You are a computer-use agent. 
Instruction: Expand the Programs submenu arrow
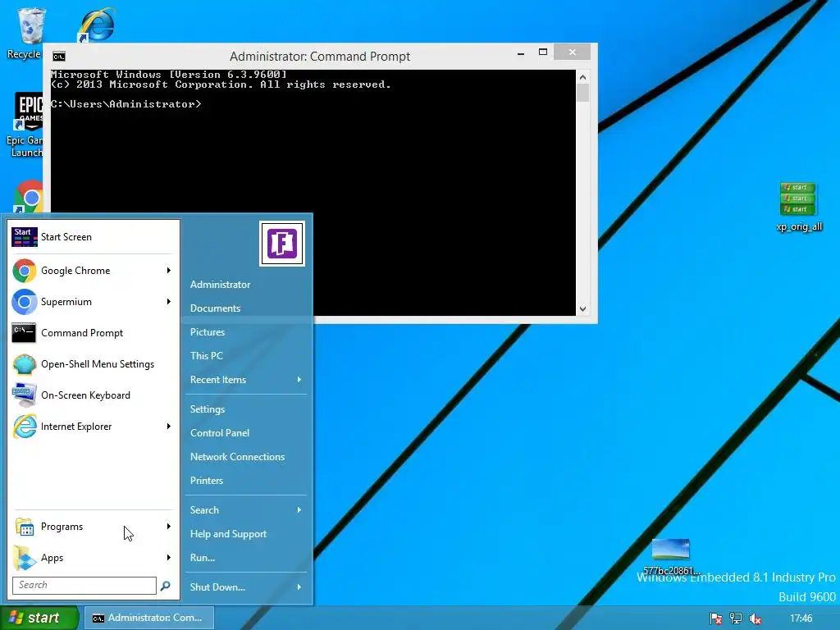tap(169, 527)
